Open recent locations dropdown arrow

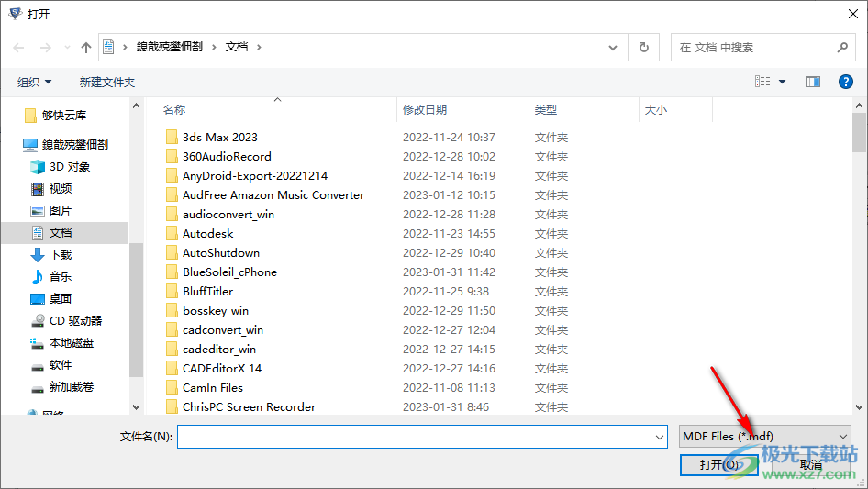point(67,48)
